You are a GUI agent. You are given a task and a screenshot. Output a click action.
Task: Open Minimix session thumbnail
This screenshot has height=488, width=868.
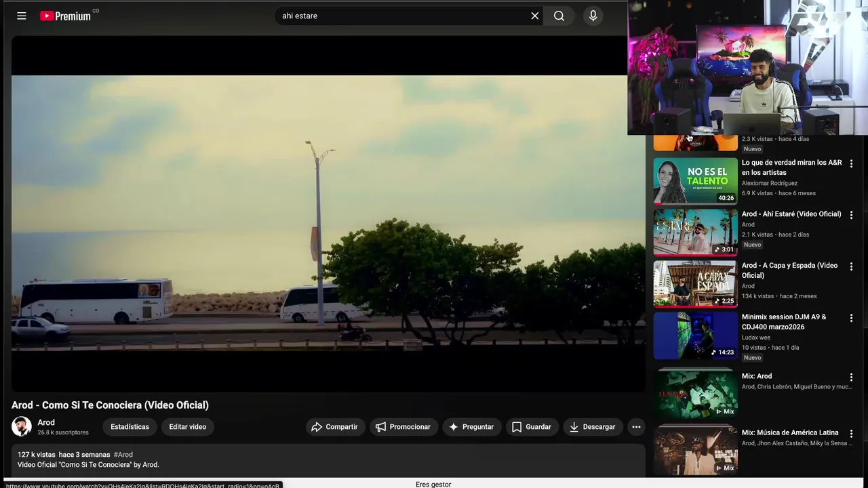[x=695, y=335]
